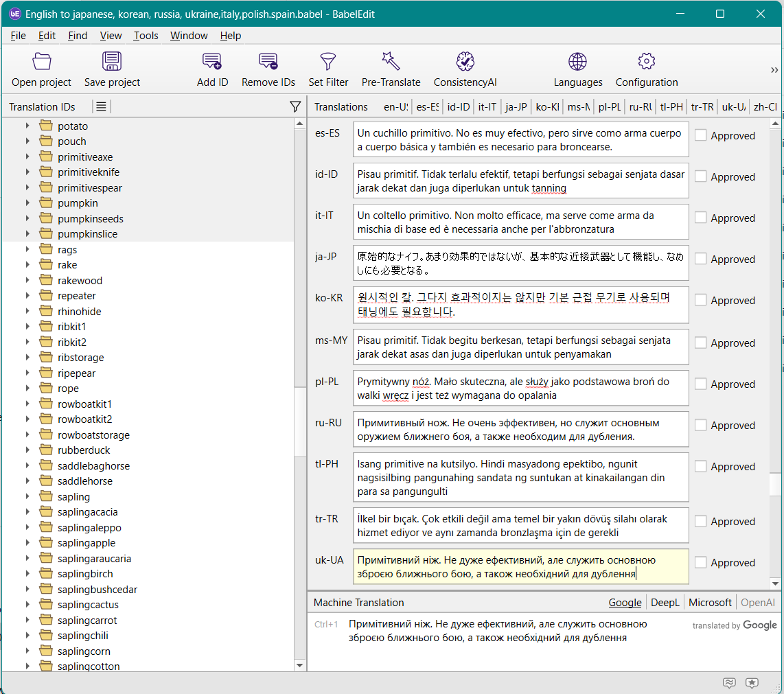Viewport: 784px width, 694px height.
Task: Mark the ja-JP translation as Approved
Action: [x=700, y=259]
